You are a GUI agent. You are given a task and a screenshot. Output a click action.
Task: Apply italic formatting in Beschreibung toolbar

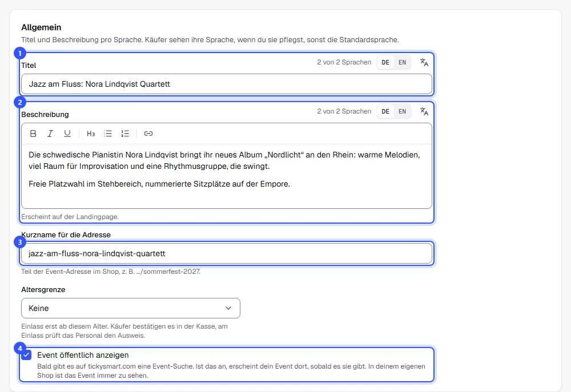point(50,134)
